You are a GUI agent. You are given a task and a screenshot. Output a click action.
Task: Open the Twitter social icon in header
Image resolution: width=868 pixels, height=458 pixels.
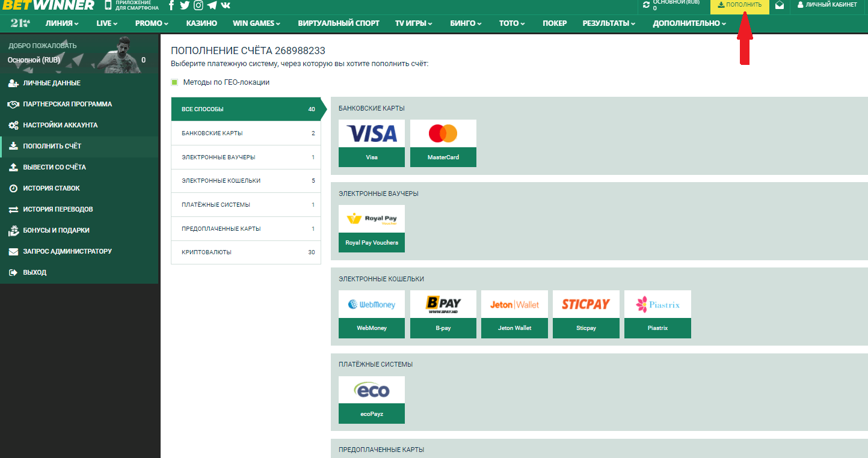(185, 5)
